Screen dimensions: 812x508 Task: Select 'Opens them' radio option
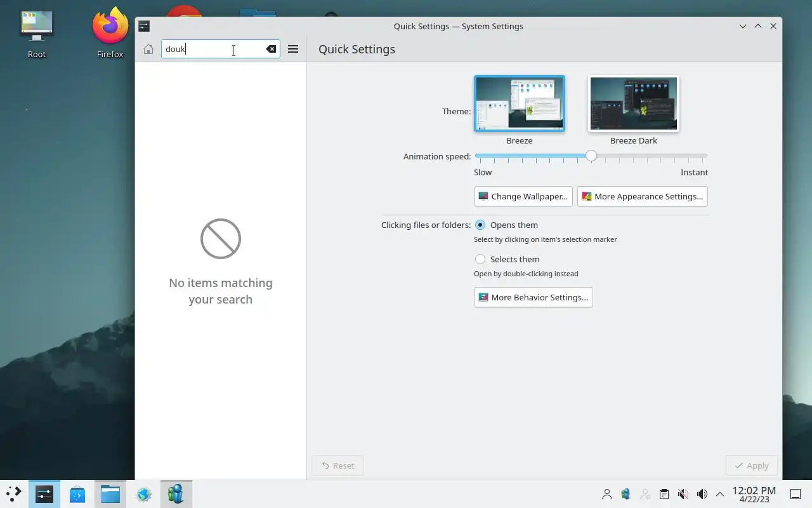pyautogui.click(x=480, y=225)
